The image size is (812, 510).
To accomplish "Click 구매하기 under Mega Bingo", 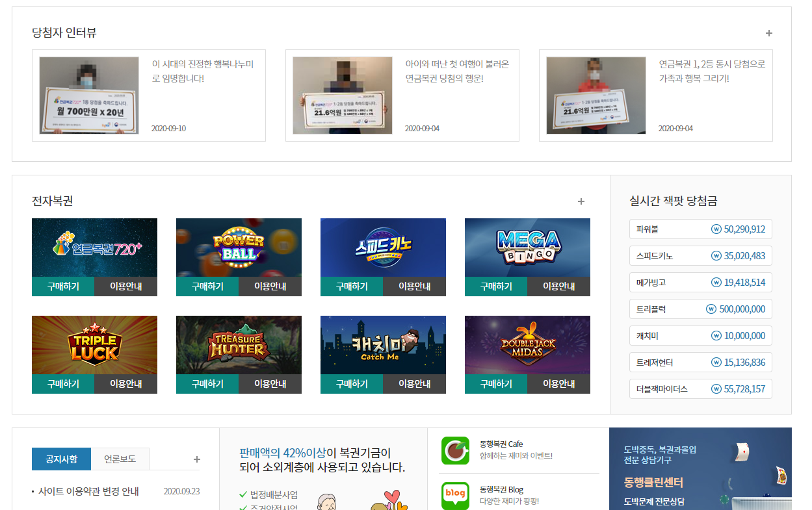I will (x=496, y=287).
